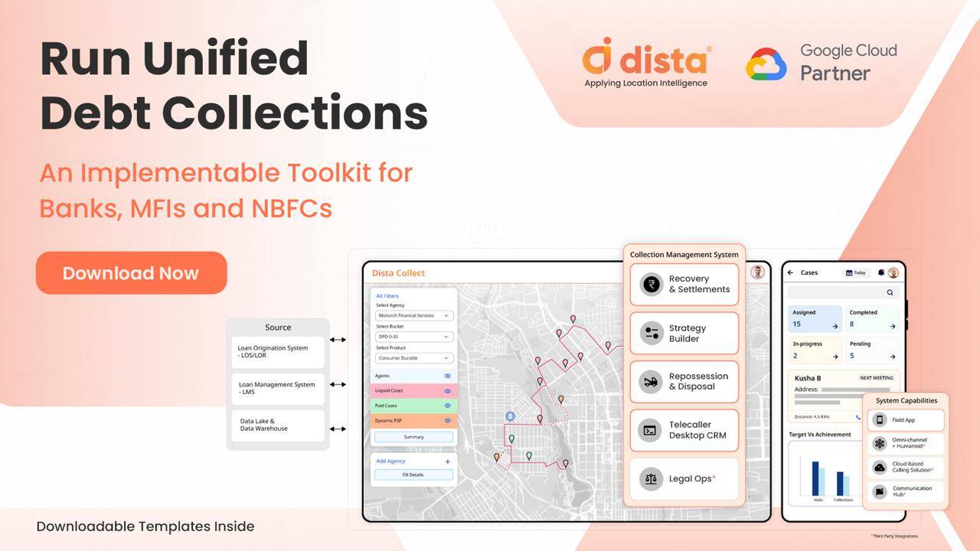Click the Target Vs Achievement heading
This screenshot has width=980, height=551.
pos(820,435)
